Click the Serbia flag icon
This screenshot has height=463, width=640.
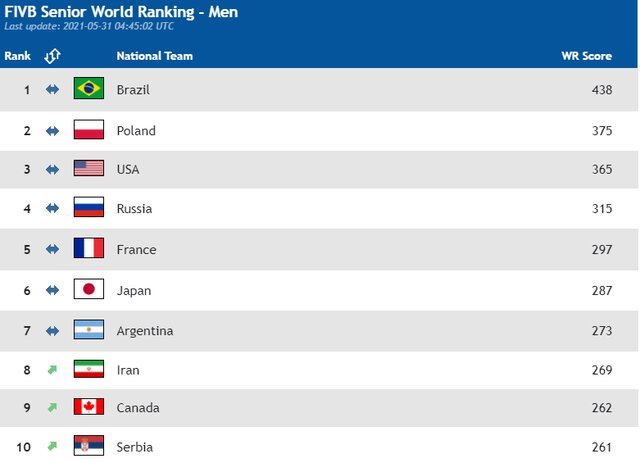[x=88, y=446]
